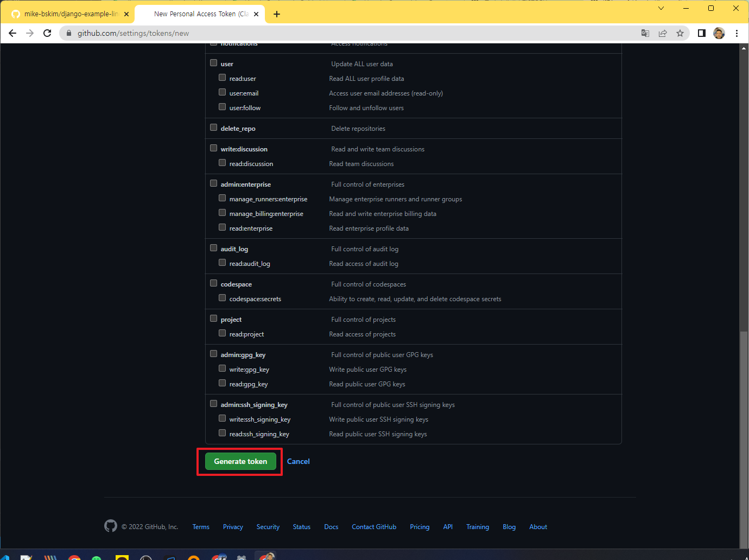Select the 'Full control of codespaces' description
Viewport: 749px width, 560px height.
pyautogui.click(x=369, y=284)
